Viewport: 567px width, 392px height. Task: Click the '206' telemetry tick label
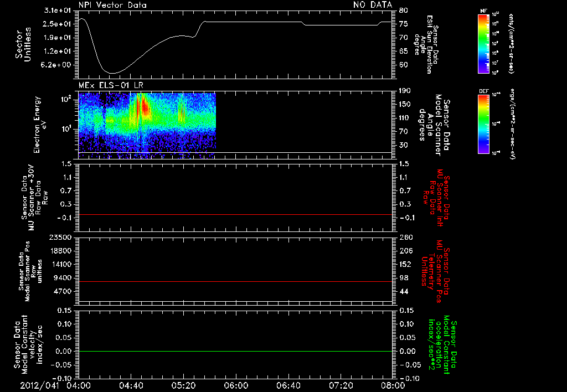[x=405, y=251]
